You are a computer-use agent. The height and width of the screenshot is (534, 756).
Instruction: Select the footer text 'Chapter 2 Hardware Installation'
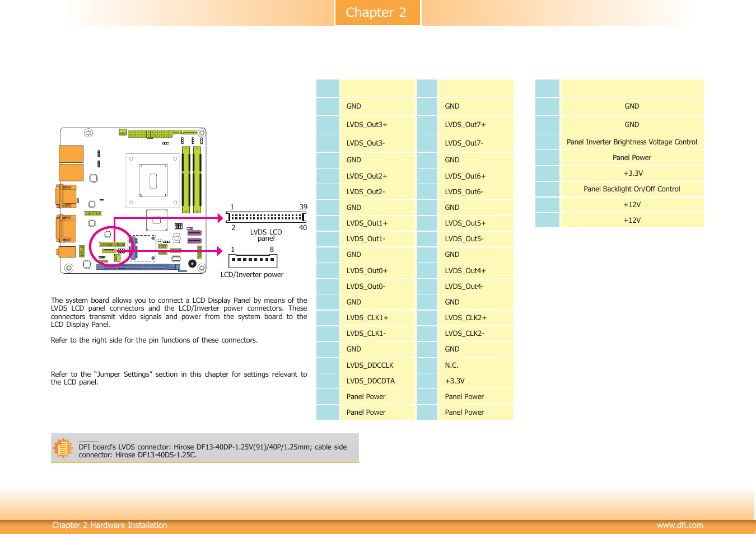(x=110, y=525)
